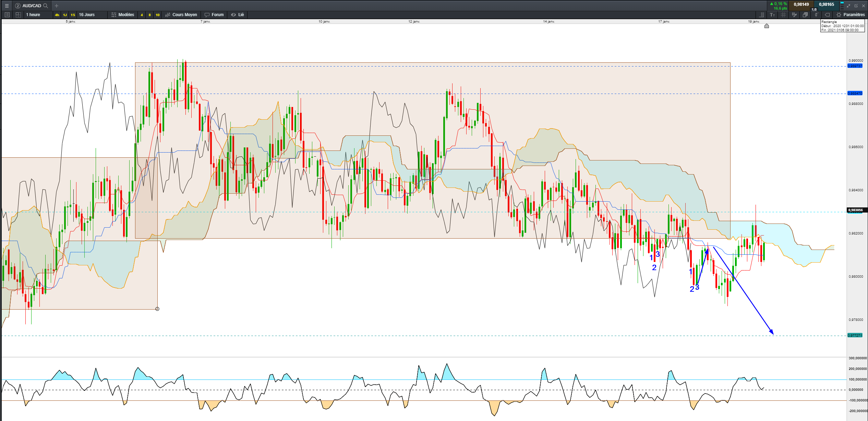Click the 0,984000 price axis value

pyautogui.click(x=856, y=190)
